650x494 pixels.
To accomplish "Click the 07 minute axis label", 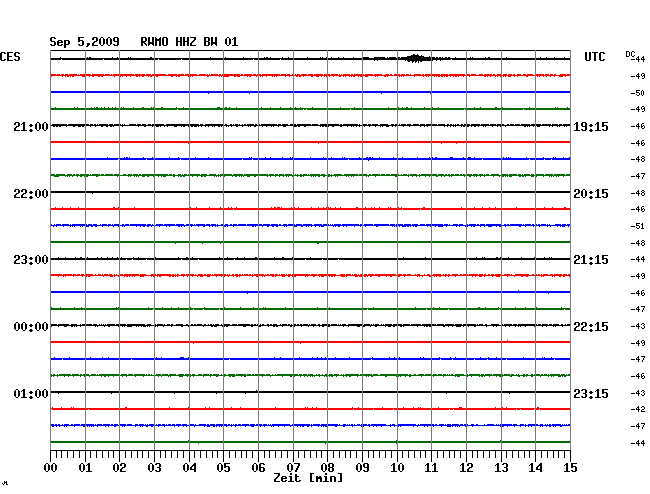I will [293, 468].
